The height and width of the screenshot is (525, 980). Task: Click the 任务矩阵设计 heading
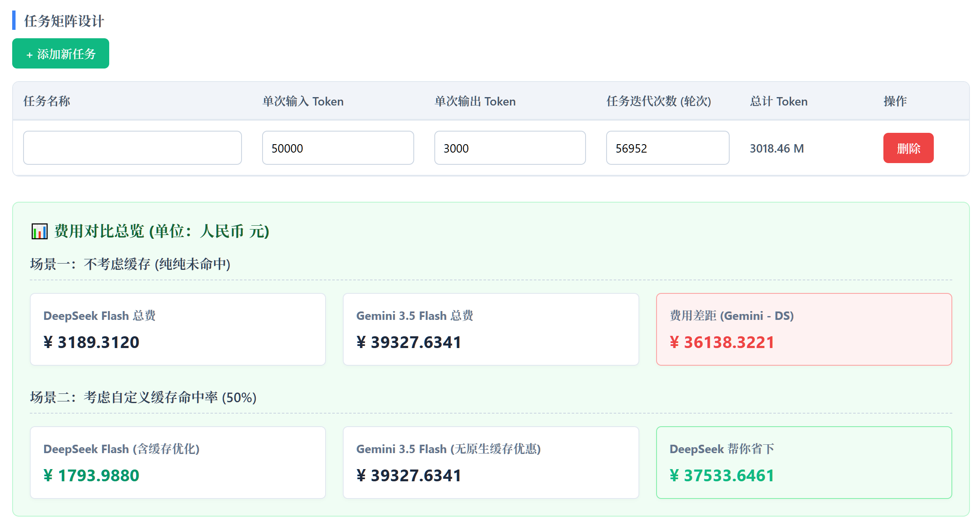(64, 21)
